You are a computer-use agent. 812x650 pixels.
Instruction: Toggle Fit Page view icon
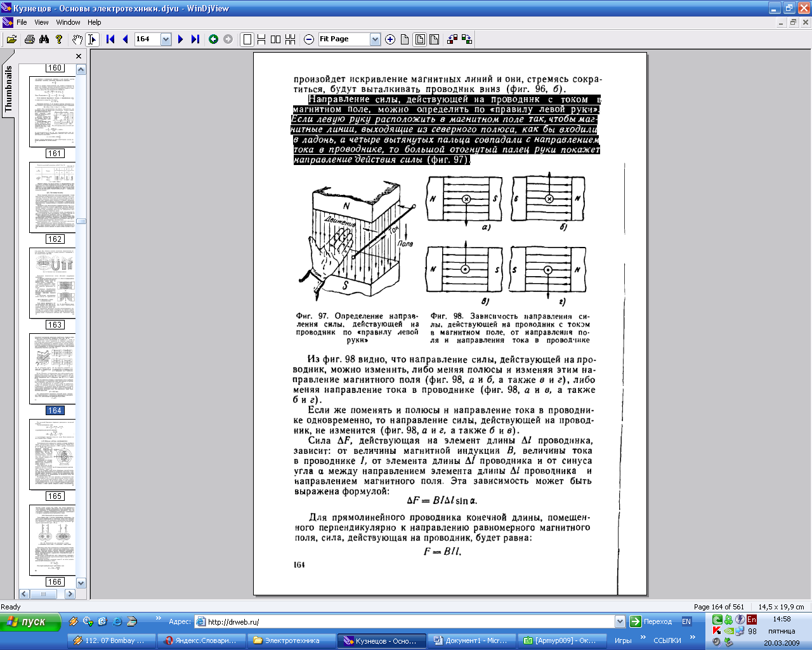420,39
